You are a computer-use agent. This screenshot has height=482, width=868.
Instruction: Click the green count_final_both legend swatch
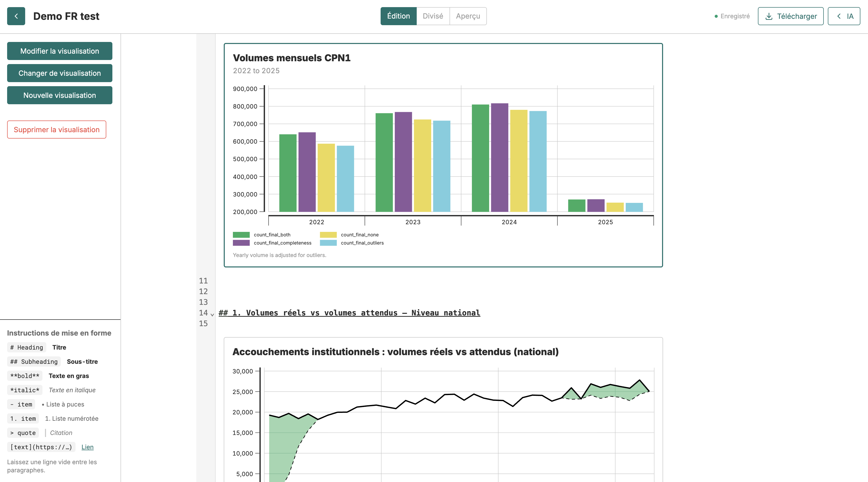241,235
